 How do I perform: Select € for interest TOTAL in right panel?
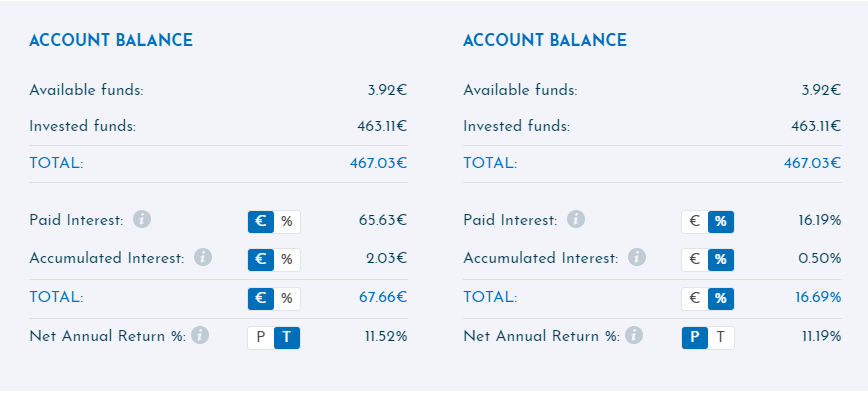[695, 299]
